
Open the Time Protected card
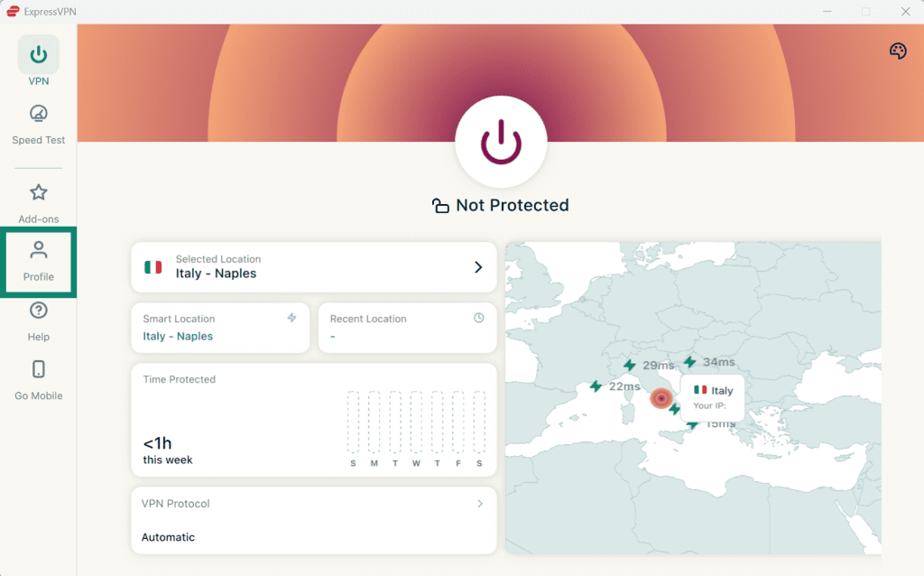click(x=313, y=420)
